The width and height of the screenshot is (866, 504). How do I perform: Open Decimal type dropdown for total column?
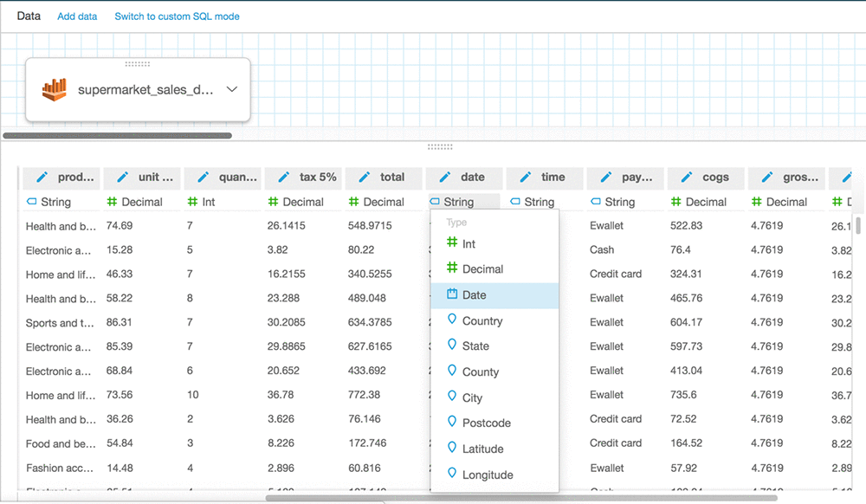point(376,202)
